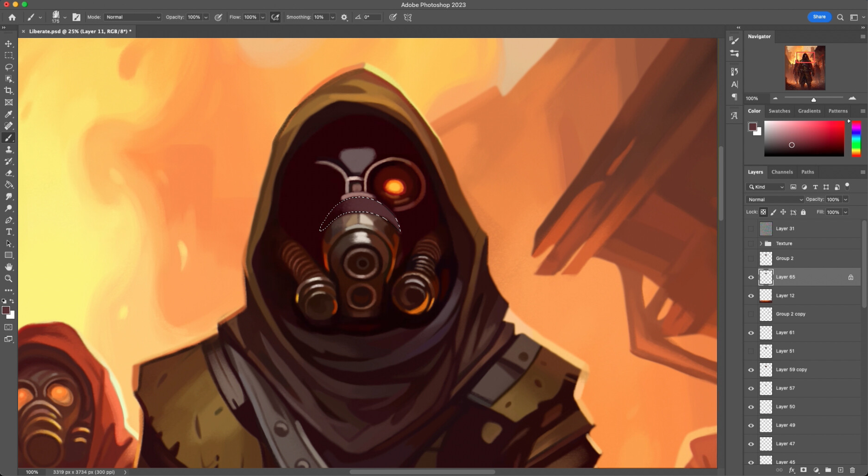Select the Move tool
Image resolution: width=868 pixels, height=476 pixels.
8,43
